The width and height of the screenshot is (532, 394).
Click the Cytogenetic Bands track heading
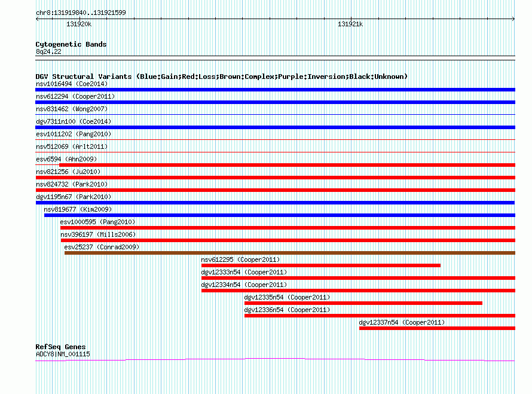71,44
